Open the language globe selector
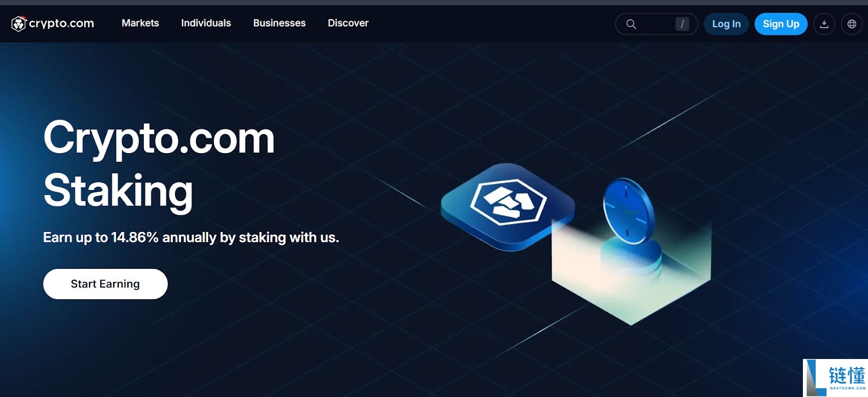This screenshot has height=397, width=868. [852, 24]
